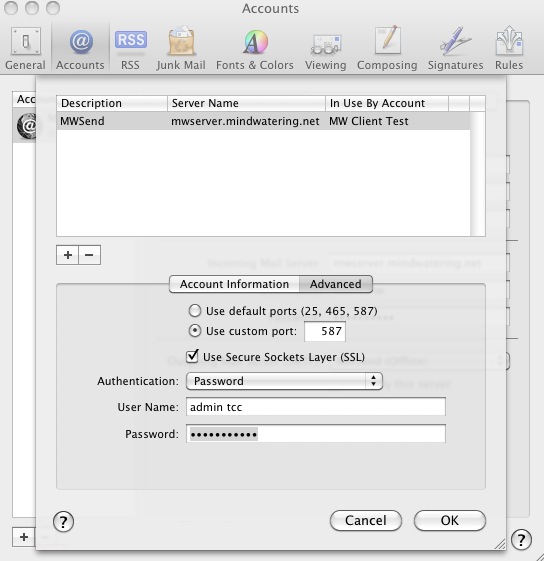Select the Accounts toolbar icon
544x561 pixels.
[x=81, y=48]
